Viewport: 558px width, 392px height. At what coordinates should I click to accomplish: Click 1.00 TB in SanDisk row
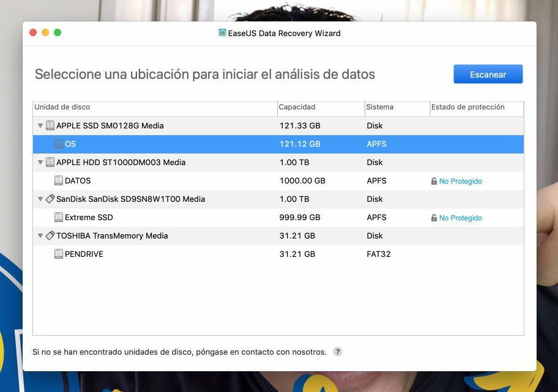(x=294, y=199)
